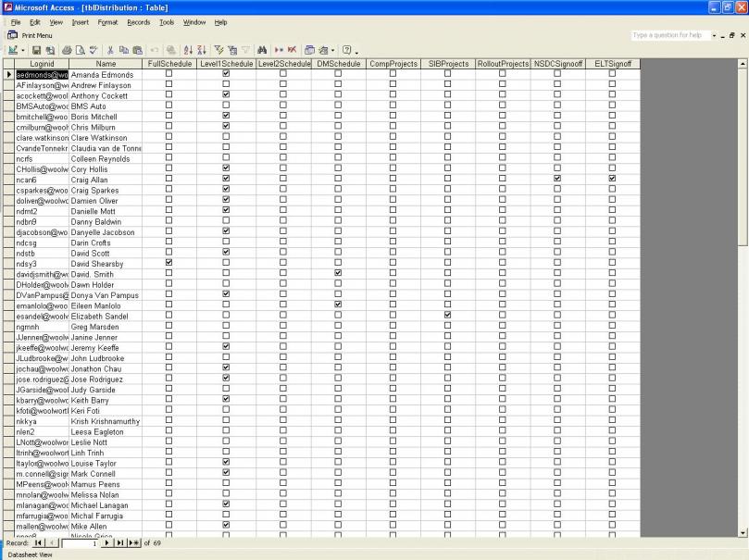Toggle FullSchedule checkbox for David Shearsby
The height and width of the screenshot is (560, 749).
pos(169,263)
